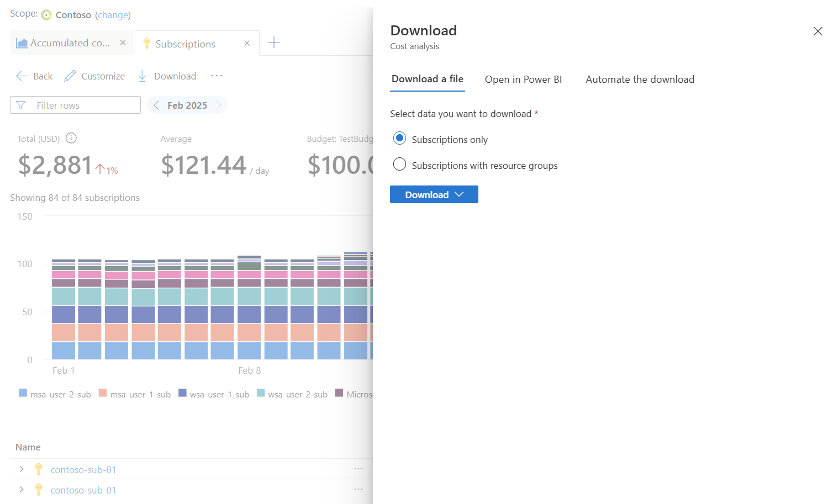Click the Download arrow icon in toolbar
The height and width of the screenshot is (504, 828).
tap(142, 76)
